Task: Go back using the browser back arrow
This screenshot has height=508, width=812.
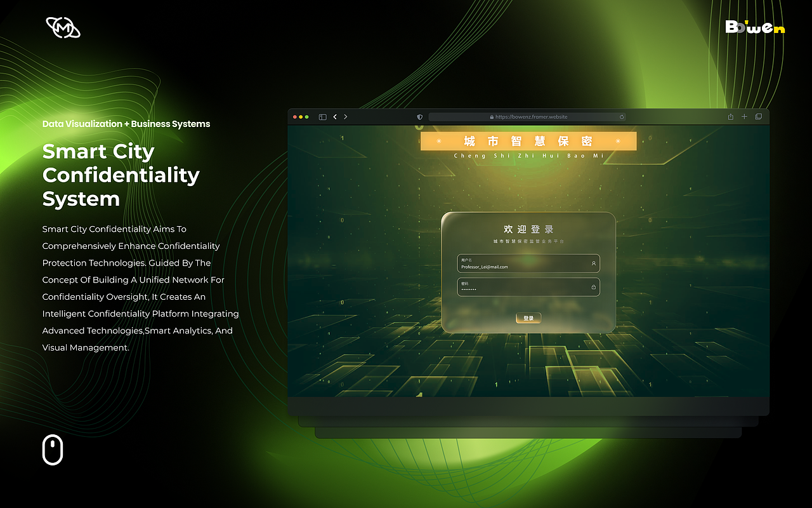Action: point(335,117)
